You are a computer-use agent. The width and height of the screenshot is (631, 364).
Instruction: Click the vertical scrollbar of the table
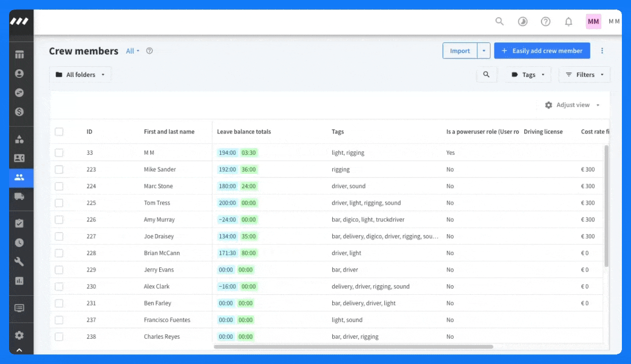point(606,206)
